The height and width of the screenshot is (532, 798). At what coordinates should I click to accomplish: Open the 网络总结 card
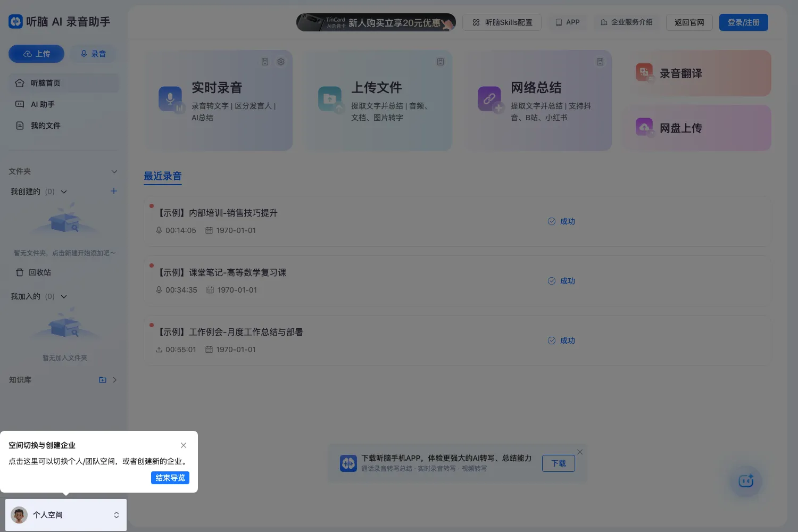point(537,101)
